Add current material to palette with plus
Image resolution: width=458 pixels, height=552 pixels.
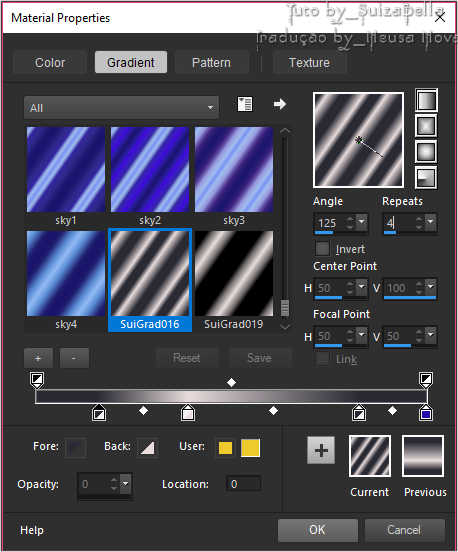[321, 450]
